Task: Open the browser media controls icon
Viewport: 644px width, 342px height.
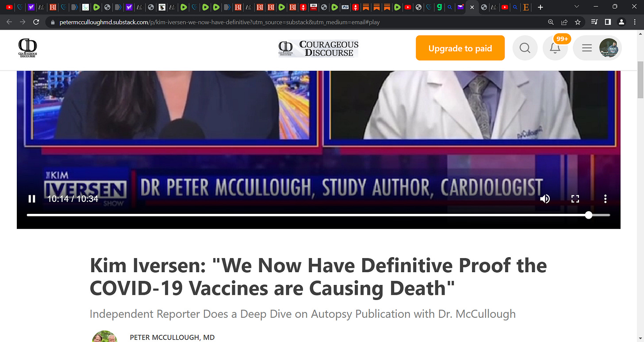Action: point(594,22)
